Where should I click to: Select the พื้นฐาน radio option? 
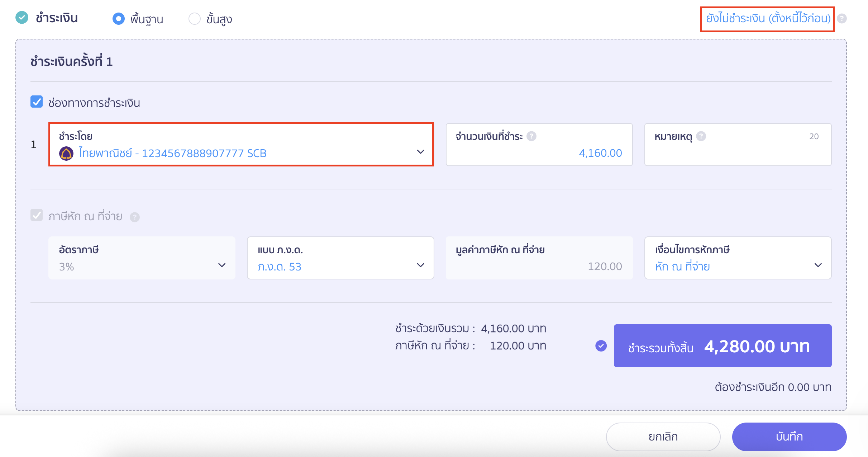point(118,19)
